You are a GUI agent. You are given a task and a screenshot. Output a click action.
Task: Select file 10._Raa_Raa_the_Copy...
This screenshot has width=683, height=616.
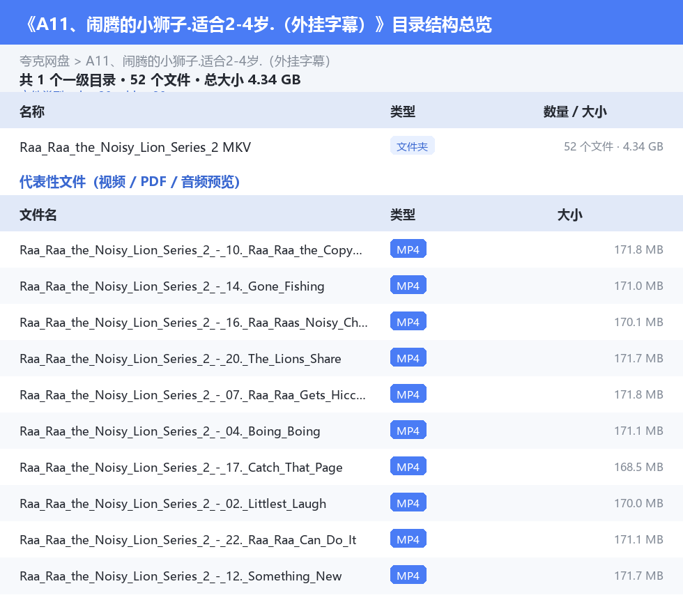click(x=191, y=250)
